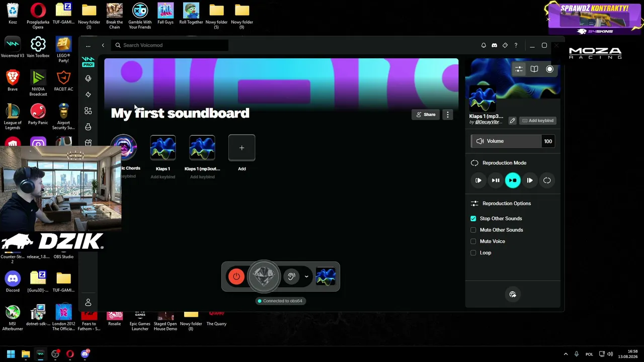Select the play/pause reproduction mode
Screen dimensions: 644x362
(x=496, y=180)
